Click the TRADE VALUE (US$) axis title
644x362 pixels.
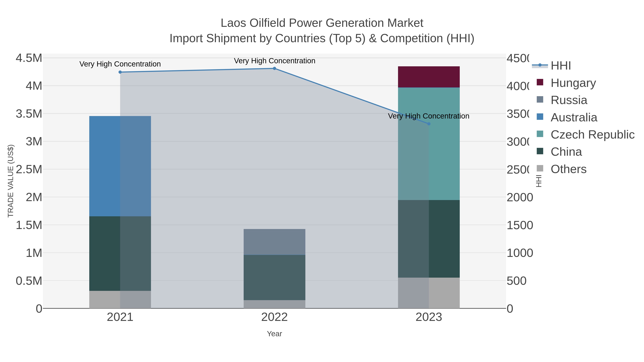(x=11, y=181)
